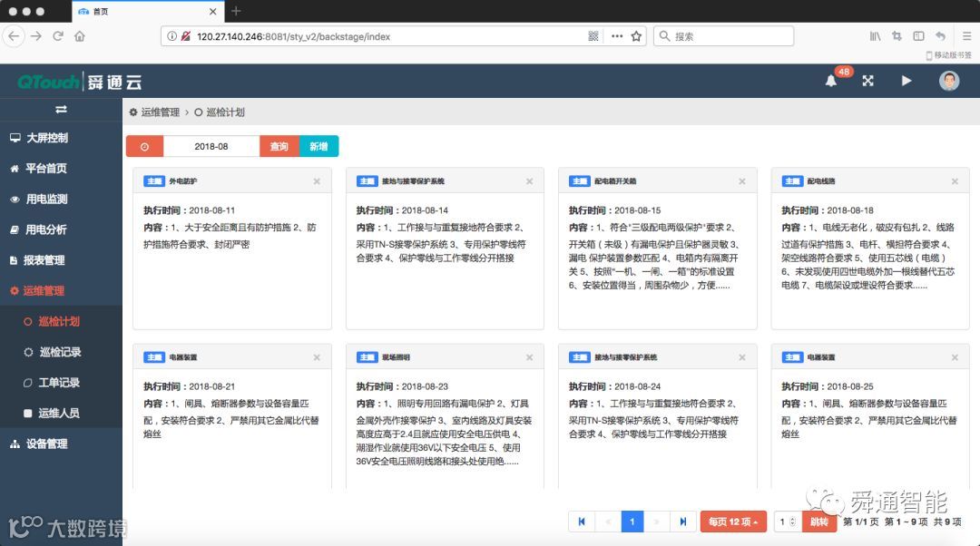Screen dimensions: 980x546
Task: Click page number 1 in pagination
Action: [x=632, y=522]
